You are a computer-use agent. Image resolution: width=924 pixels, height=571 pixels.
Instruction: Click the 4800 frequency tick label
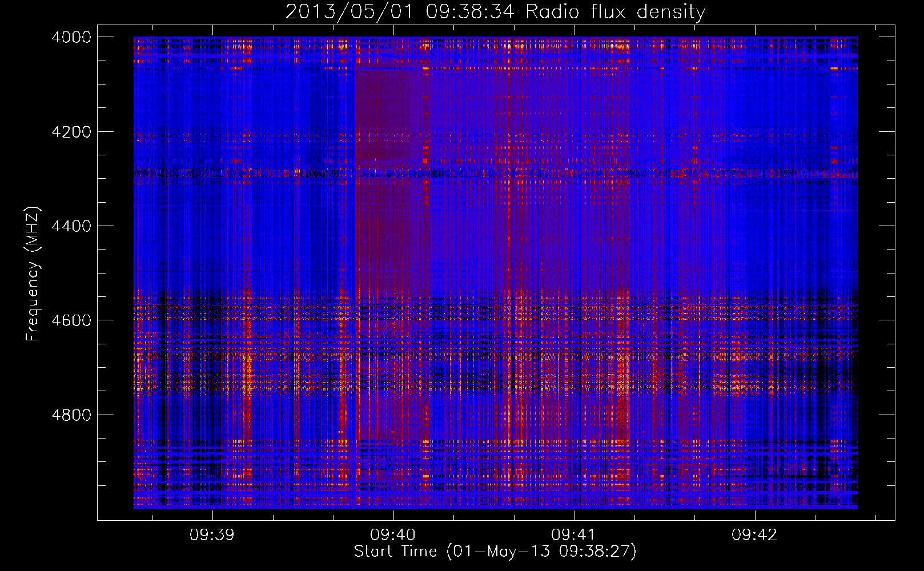coord(71,415)
